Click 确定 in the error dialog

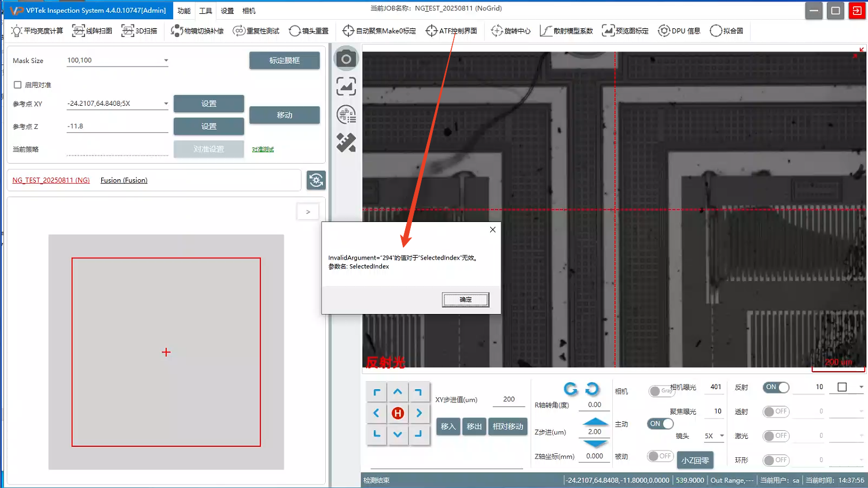(x=465, y=300)
